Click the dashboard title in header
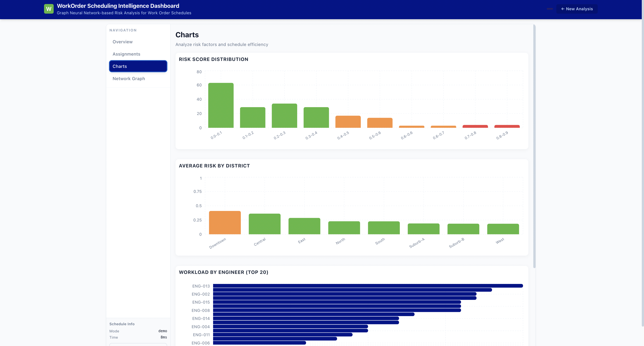 pyautogui.click(x=118, y=6)
